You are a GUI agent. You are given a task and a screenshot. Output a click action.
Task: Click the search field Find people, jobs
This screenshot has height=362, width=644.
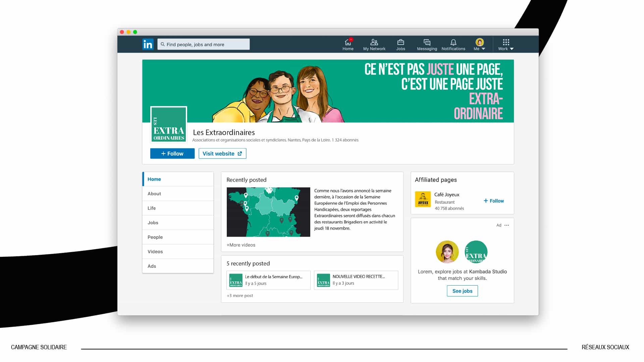[x=204, y=44]
